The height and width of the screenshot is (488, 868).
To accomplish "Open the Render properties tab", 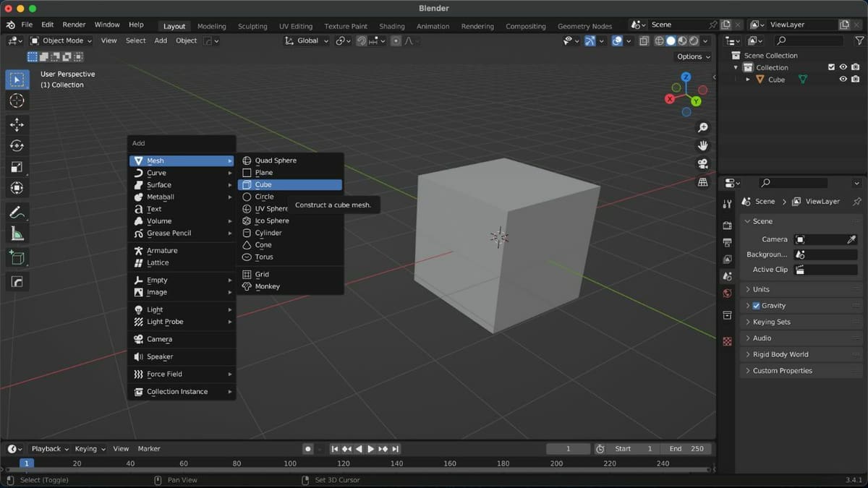I will click(x=727, y=225).
